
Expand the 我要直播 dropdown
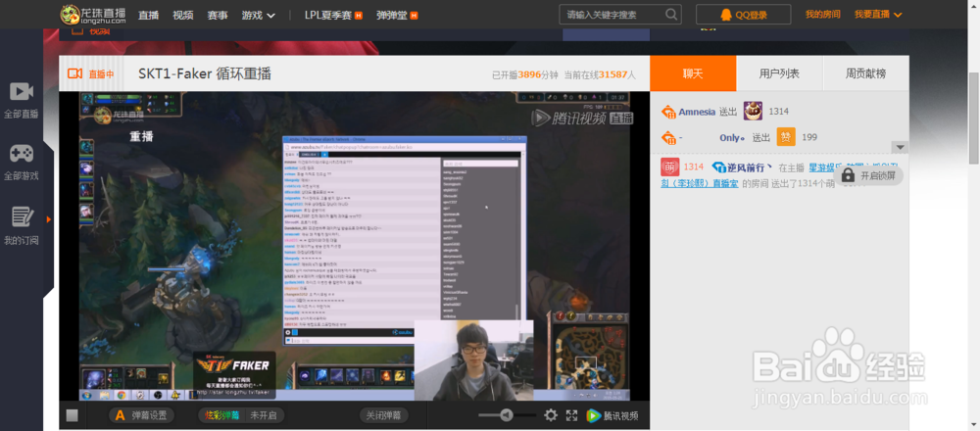click(878, 15)
